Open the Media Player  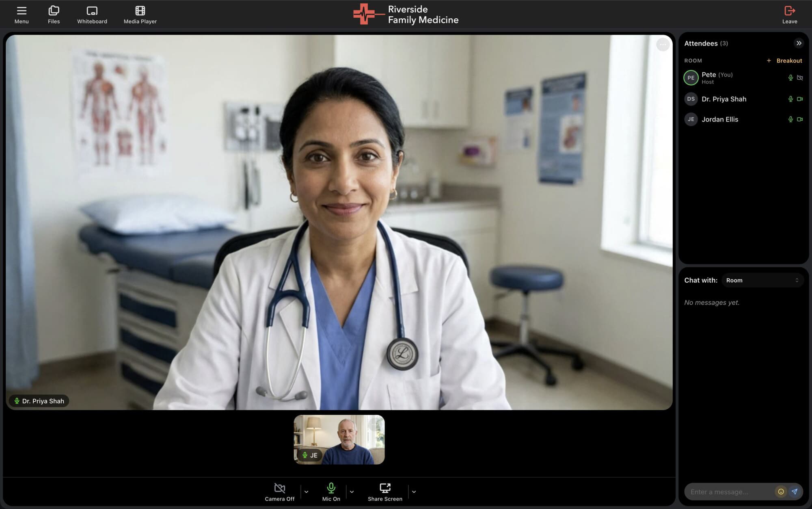point(140,15)
